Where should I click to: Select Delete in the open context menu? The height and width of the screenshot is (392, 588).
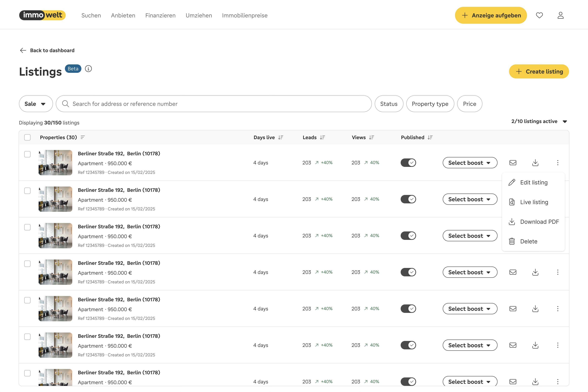(528, 241)
